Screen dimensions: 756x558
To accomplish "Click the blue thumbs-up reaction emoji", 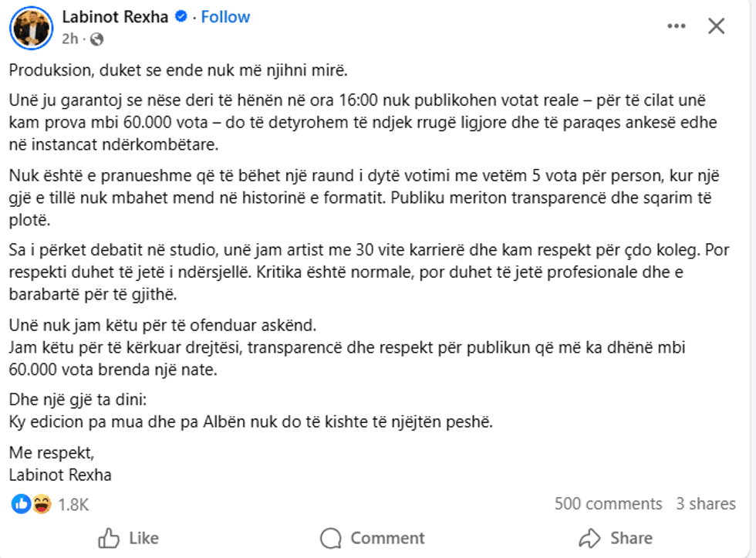I will tap(21, 505).
